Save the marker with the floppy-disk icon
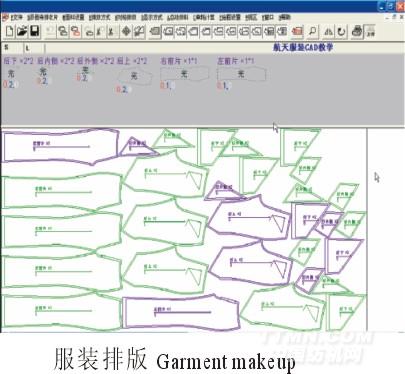This screenshot has width=405, height=374. 35,32
